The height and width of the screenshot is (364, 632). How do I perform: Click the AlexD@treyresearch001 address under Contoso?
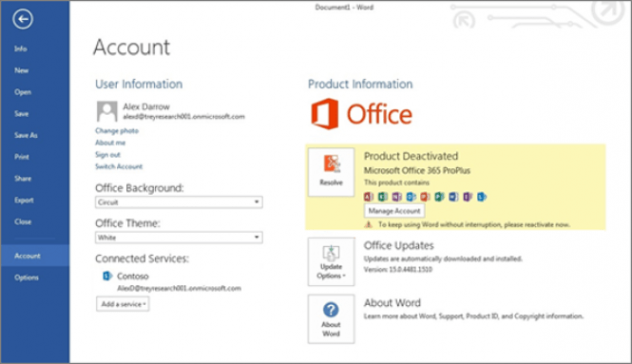click(x=179, y=288)
